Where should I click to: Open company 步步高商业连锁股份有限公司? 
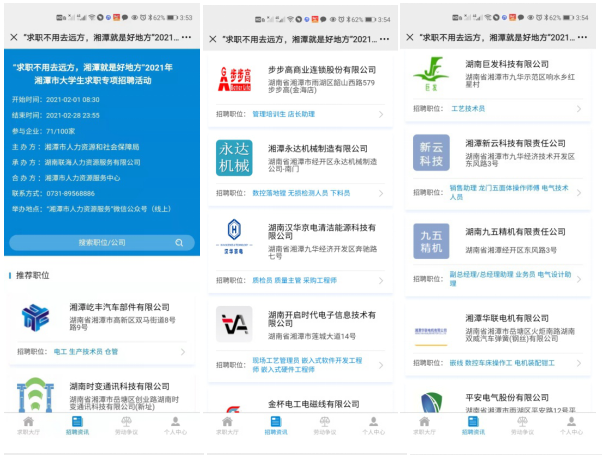(x=322, y=70)
